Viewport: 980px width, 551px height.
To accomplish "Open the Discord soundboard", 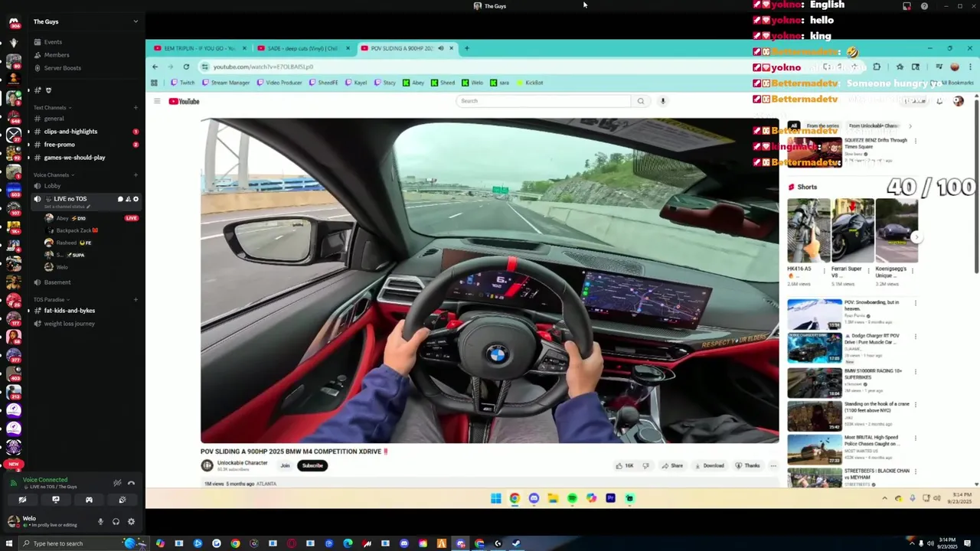I will (x=122, y=500).
